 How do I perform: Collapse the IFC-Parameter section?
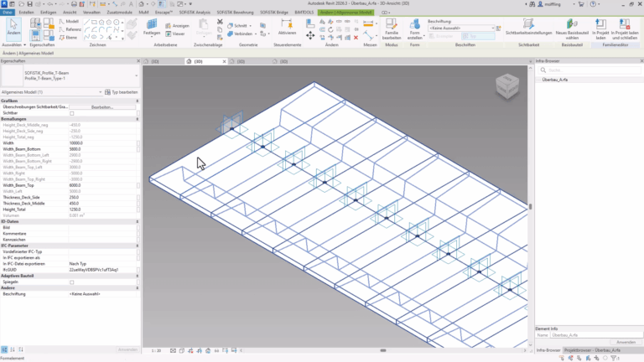(x=138, y=246)
